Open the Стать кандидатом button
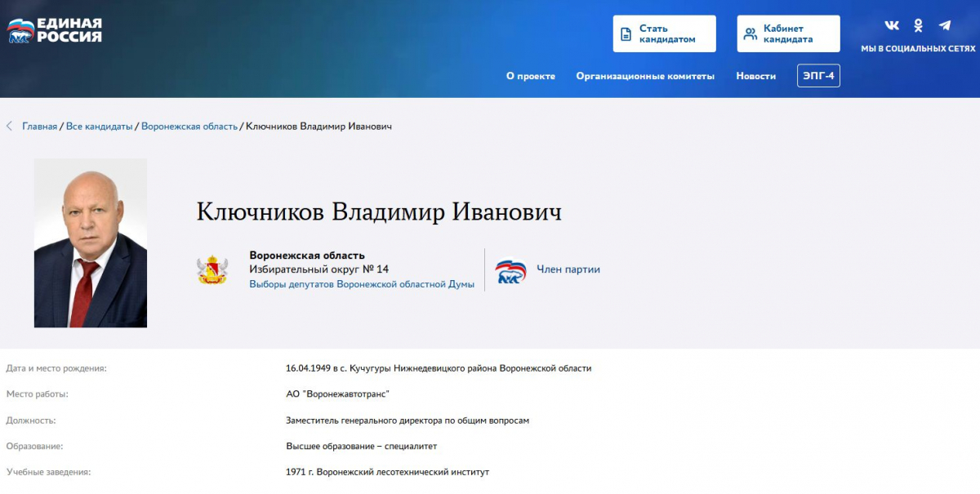980x494 pixels. coord(665,33)
